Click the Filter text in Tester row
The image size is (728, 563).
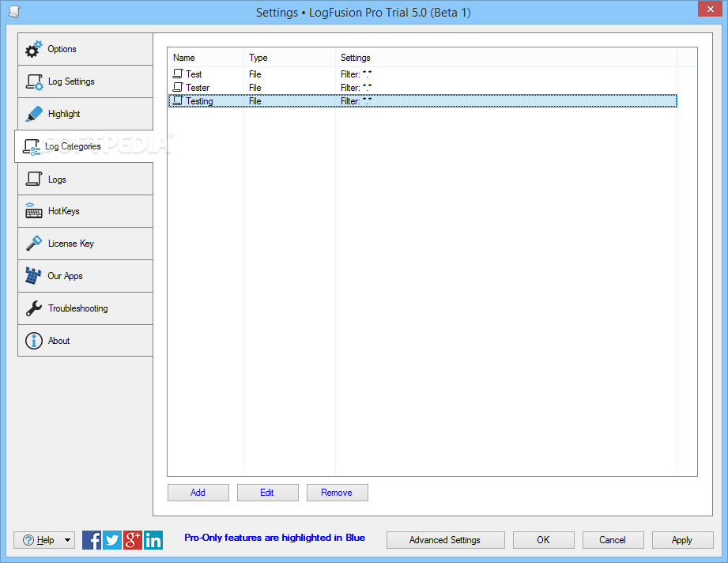click(356, 88)
